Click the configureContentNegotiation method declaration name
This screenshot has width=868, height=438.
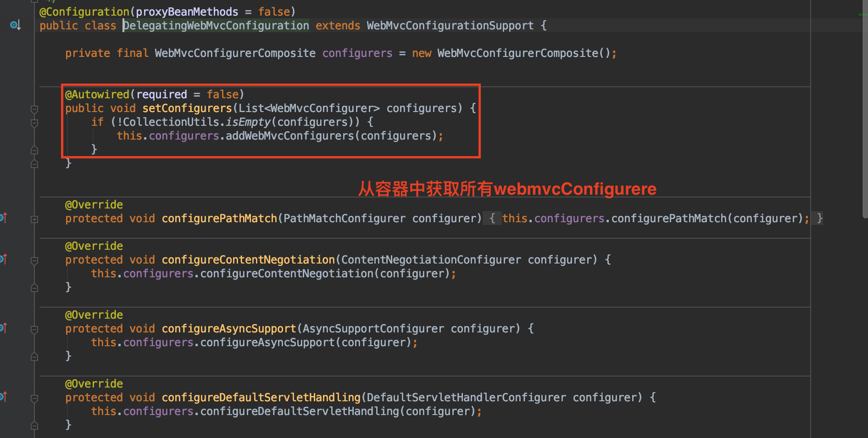[x=248, y=259]
